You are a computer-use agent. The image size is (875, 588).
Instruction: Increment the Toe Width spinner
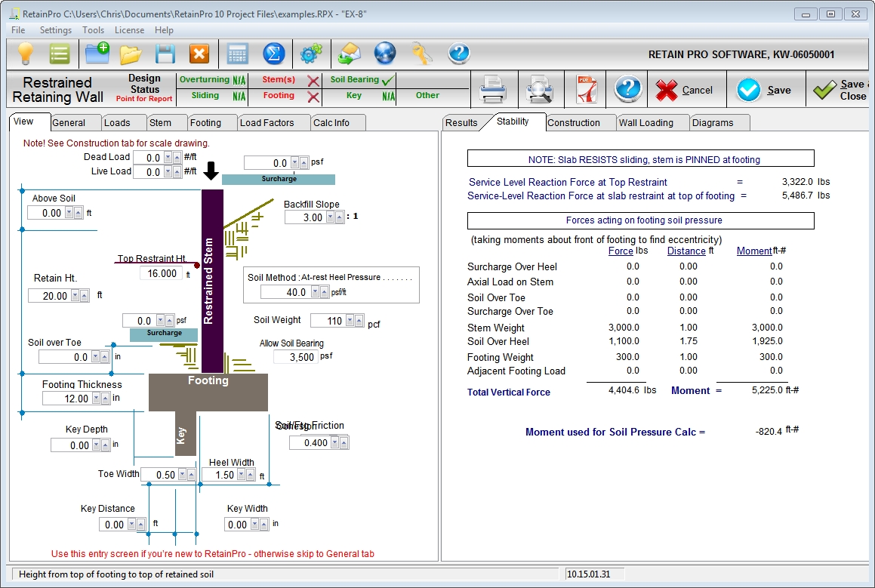(x=192, y=475)
